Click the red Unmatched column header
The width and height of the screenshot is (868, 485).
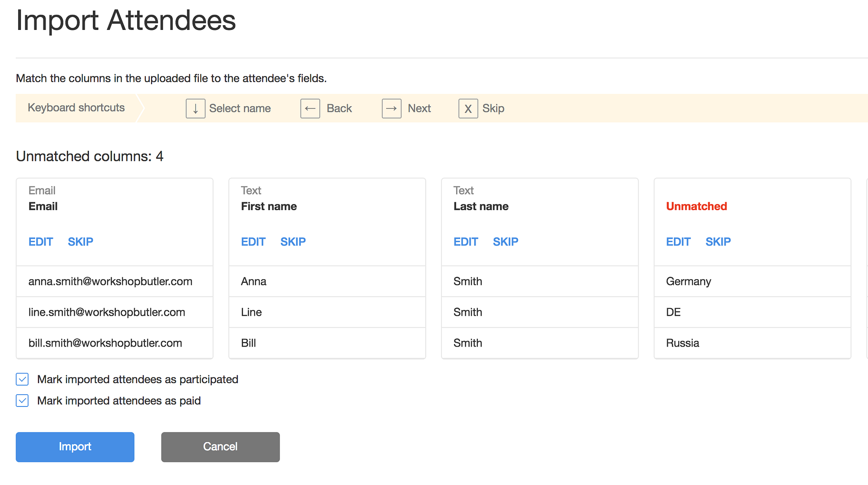click(696, 206)
